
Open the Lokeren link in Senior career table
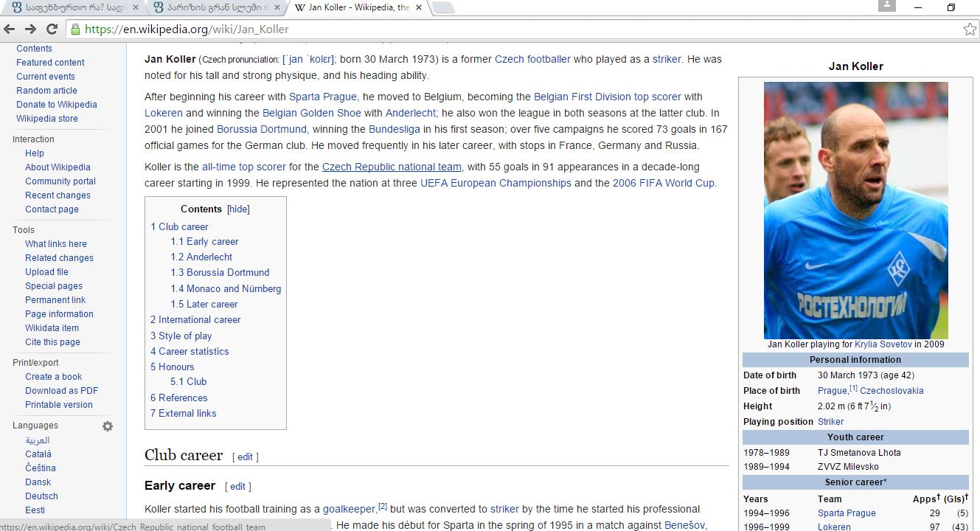tap(834, 527)
